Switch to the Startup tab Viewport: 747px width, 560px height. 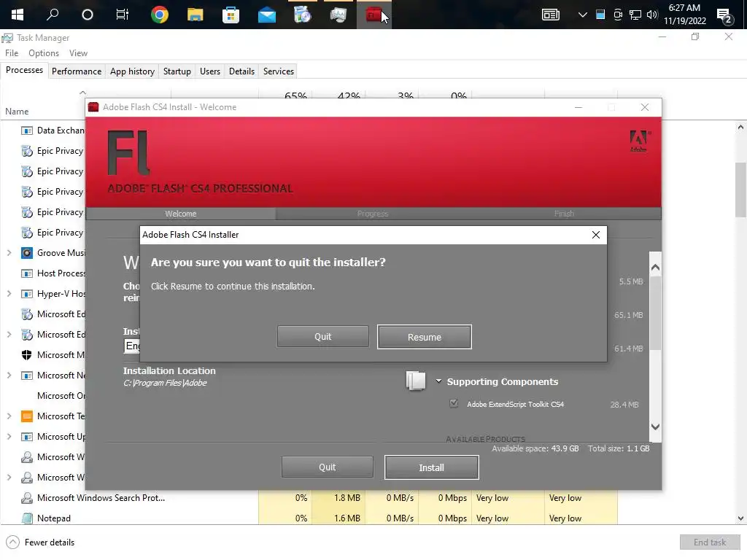[x=177, y=71]
